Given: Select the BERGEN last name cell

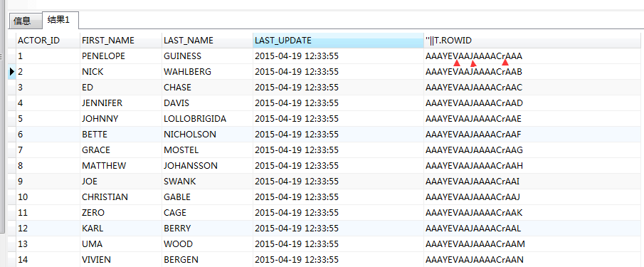Looking at the screenshot, I should 207,260.
